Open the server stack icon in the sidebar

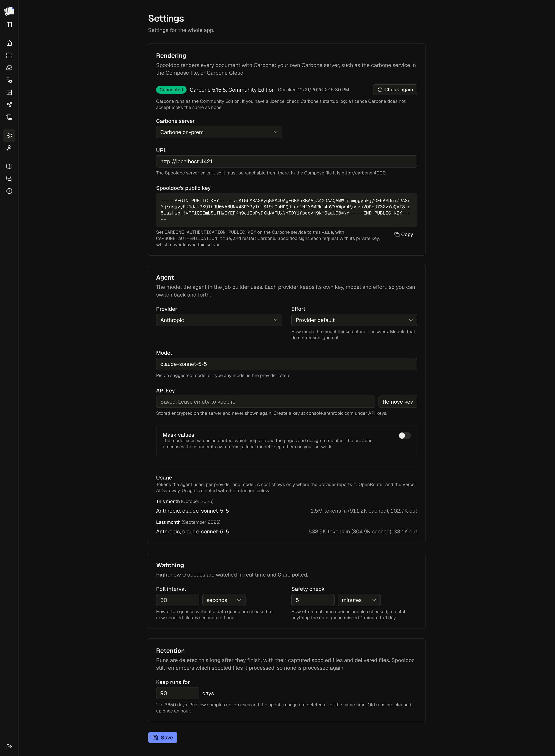9,55
